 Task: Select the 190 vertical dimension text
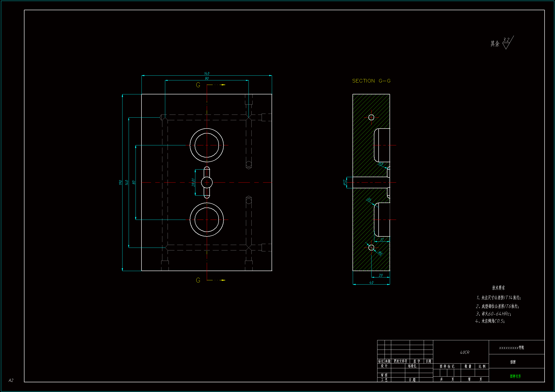(x=120, y=182)
